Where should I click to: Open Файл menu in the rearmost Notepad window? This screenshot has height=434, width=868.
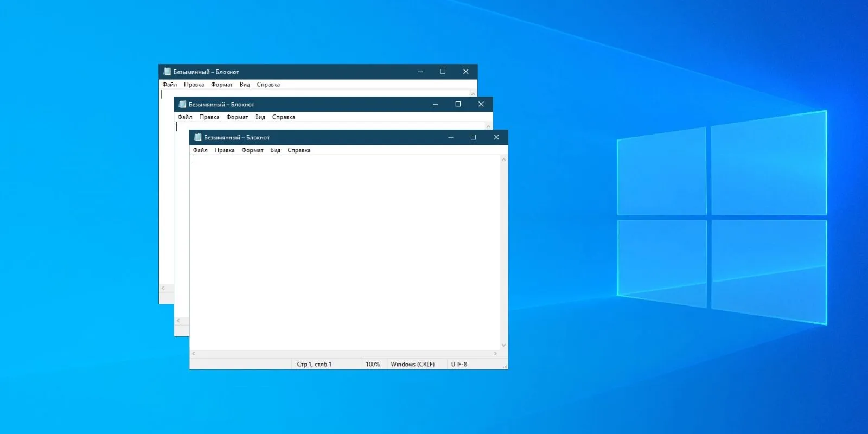pos(170,85)
